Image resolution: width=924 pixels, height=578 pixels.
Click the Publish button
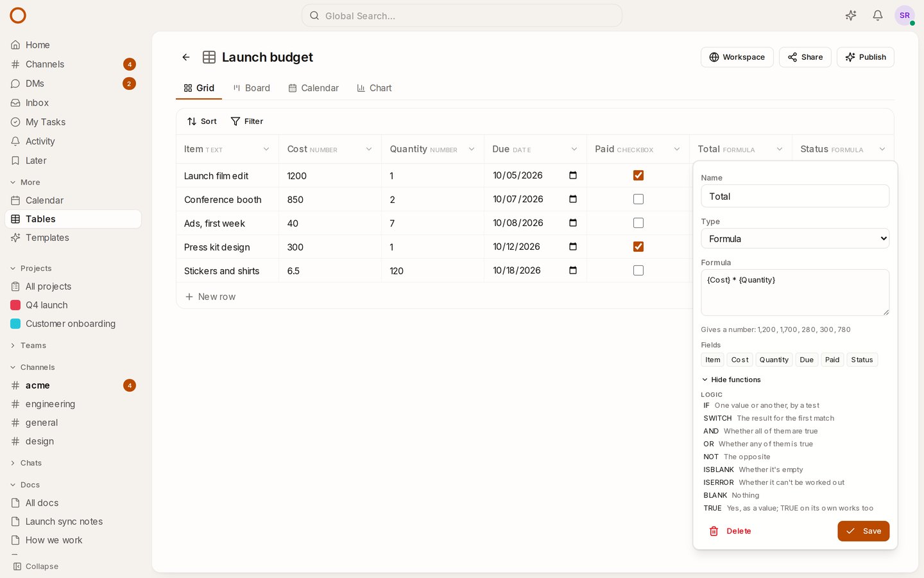pyautogui.click(x=865, y=57)
